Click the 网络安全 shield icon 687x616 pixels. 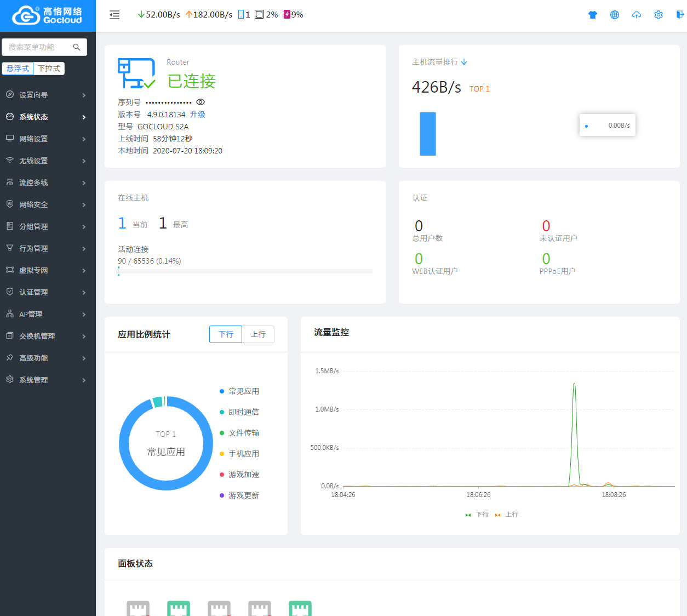coord(10,204)
